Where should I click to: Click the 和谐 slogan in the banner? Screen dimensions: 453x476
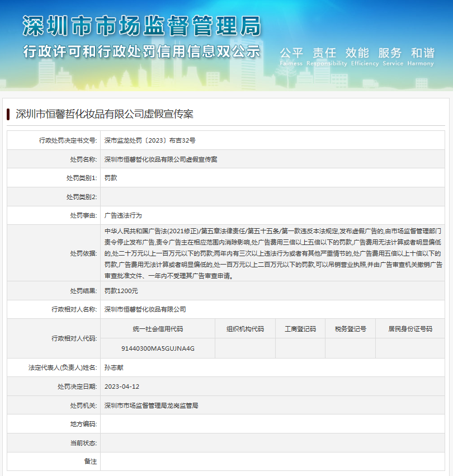point(423,53)
